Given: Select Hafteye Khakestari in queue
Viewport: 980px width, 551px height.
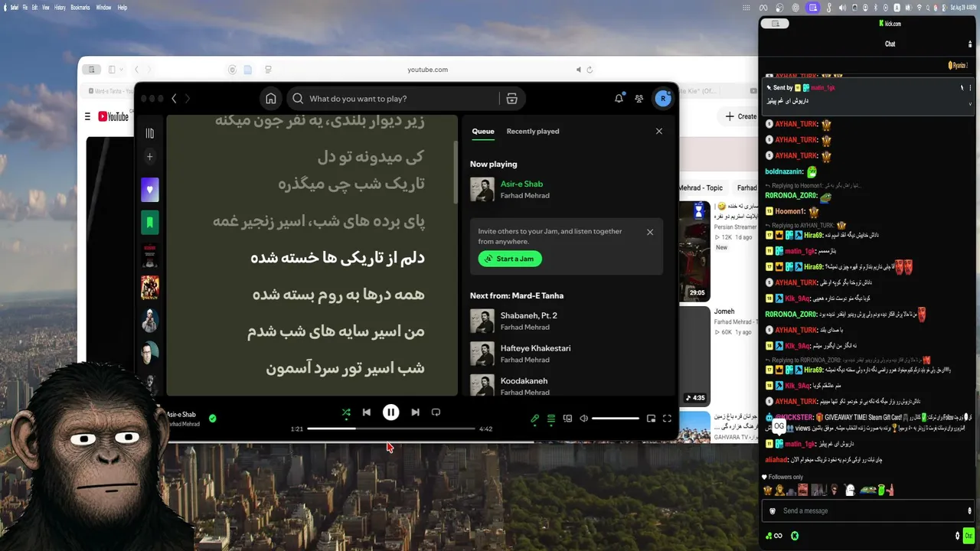Looking at the screenshot, I should tap(567, 354).
